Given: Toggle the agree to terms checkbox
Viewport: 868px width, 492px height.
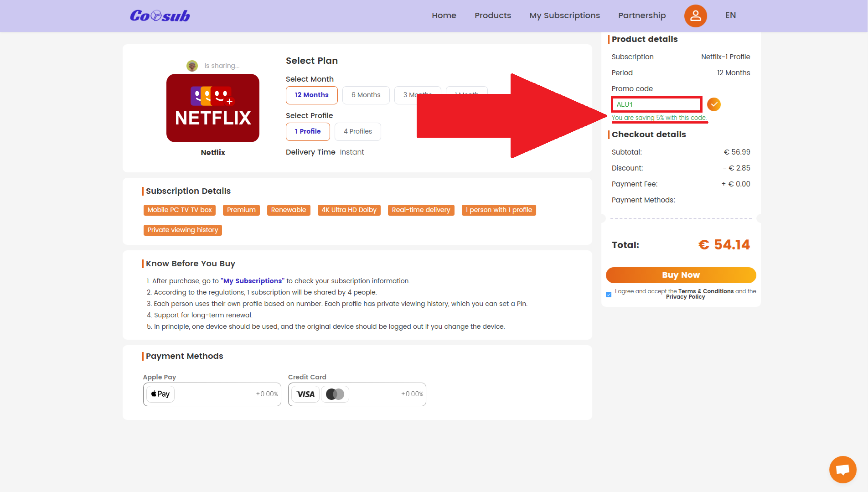Looking at the screenshot, I should [x=609, y=295].
